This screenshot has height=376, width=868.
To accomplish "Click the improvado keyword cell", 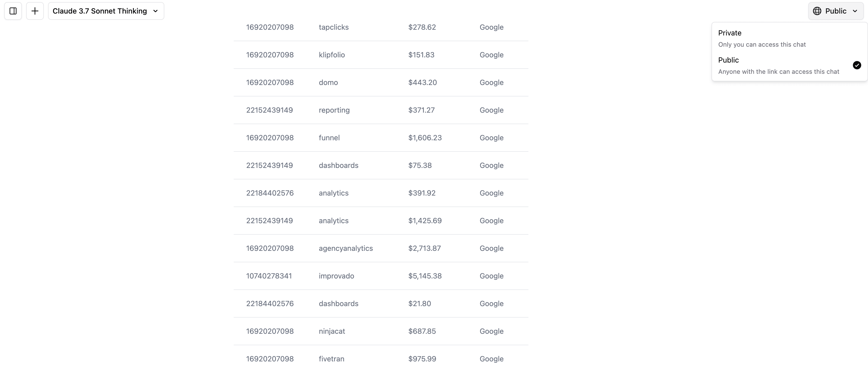I will tap(336, 276).
